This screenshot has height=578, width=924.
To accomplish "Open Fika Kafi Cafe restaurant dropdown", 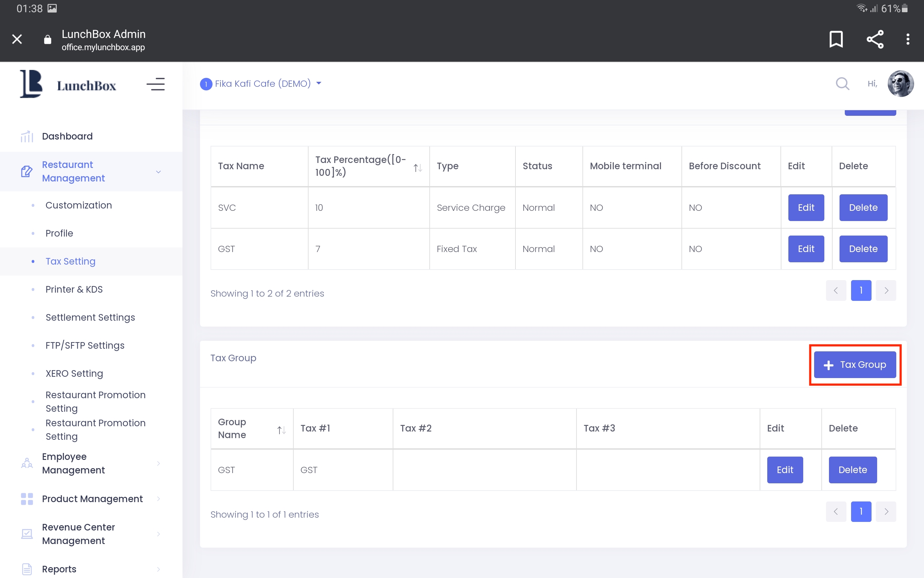I will coord(261,83).
